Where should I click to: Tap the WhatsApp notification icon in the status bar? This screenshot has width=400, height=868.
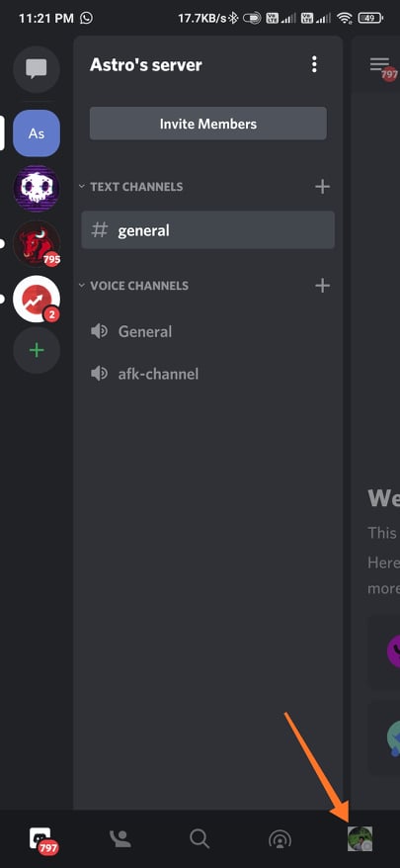(x=86, y=18)
